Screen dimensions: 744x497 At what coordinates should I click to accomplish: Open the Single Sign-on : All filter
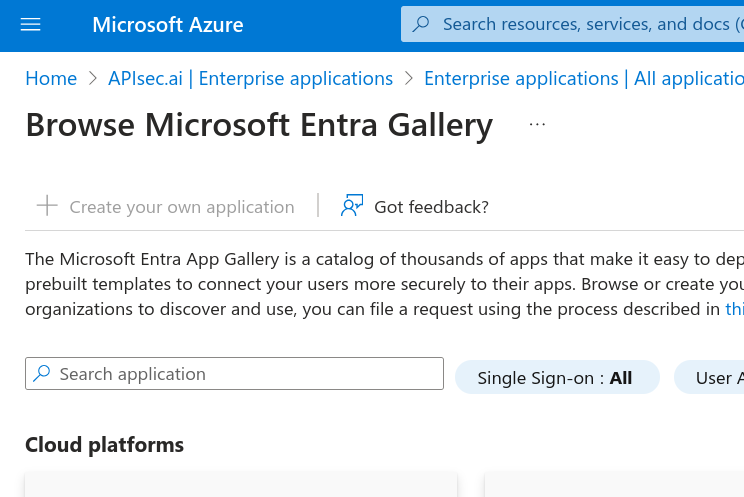(556, 377)
